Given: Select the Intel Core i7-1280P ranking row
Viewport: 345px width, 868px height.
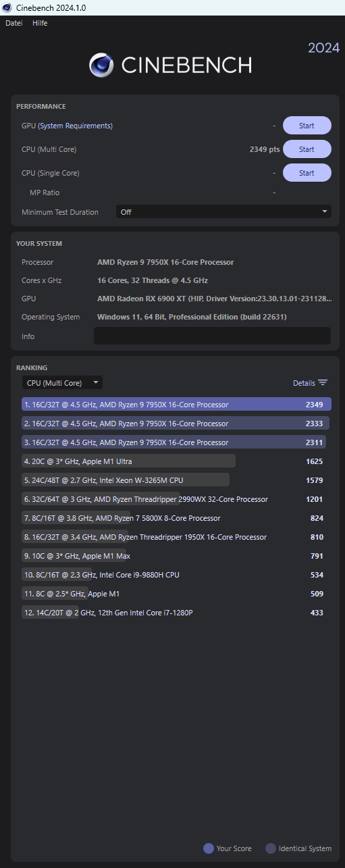Looking at the screenshot, I should 176,613.
